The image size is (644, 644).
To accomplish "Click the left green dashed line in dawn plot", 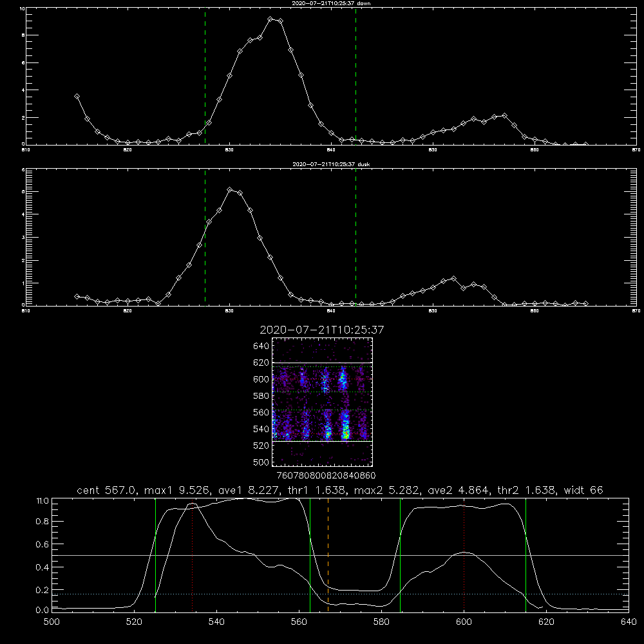I will (205, 77).
